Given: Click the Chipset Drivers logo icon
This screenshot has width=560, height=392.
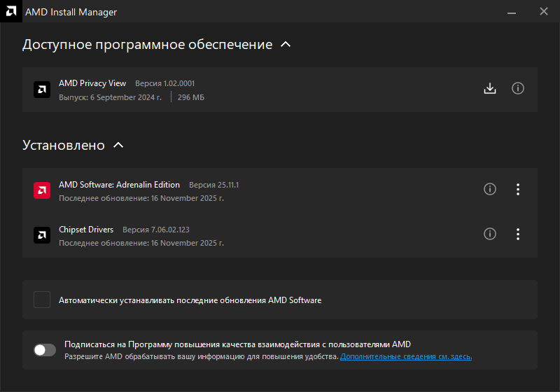Looking at the screenshot, I should pos(42,235).
